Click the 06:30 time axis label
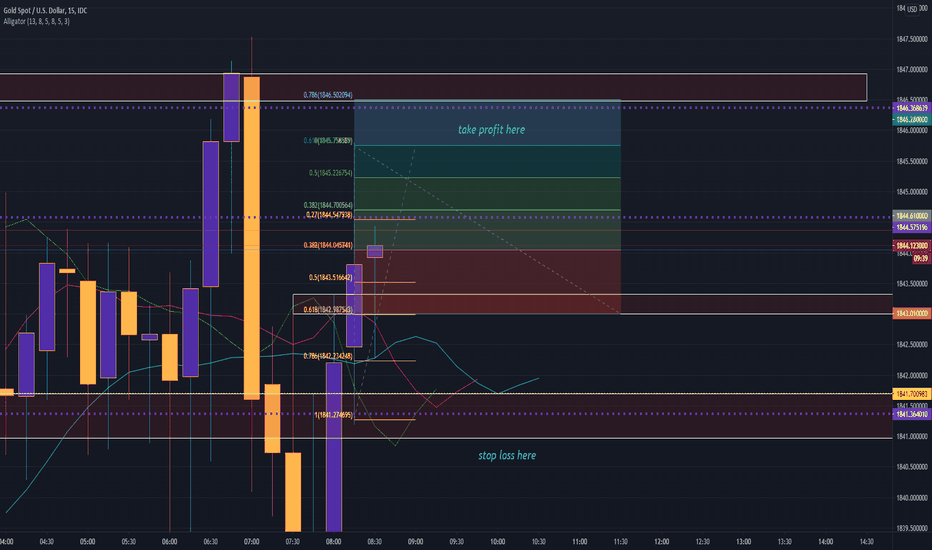This screenshot has width=932, height=550. click(x=210, y=542)
